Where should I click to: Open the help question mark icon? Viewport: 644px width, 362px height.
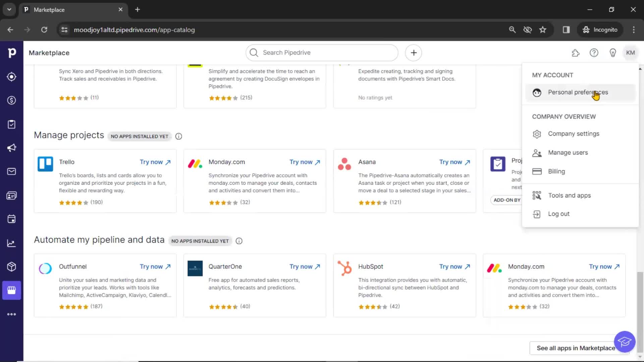(x=594, y=53)
